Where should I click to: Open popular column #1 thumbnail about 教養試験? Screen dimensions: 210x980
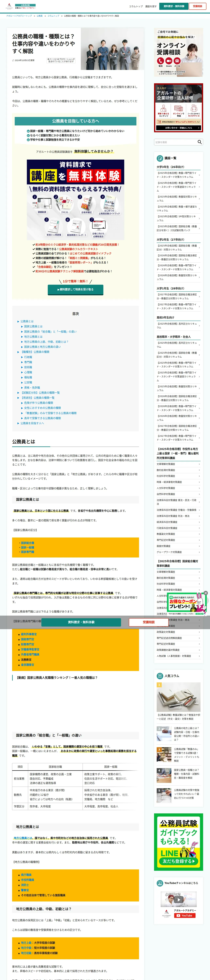[178, 697]
